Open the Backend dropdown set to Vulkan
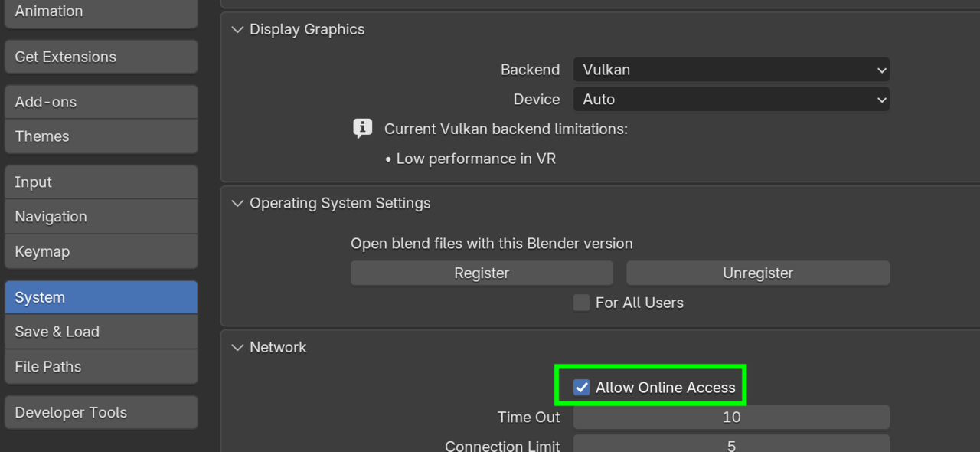 tap(731, 70)
